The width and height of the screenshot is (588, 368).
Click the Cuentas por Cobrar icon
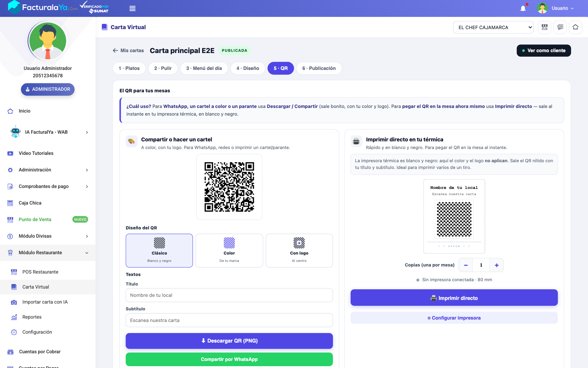[x=10, y=352]
